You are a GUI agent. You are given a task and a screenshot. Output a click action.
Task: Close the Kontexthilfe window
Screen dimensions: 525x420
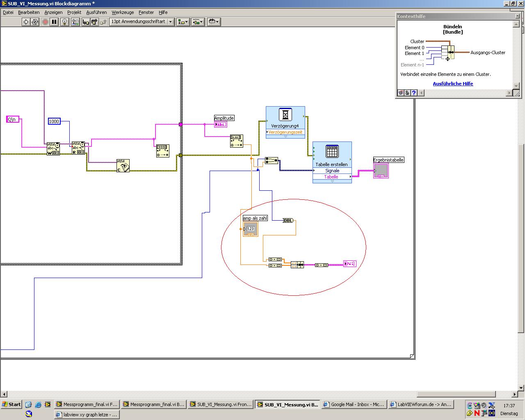[x=517, y=16]
